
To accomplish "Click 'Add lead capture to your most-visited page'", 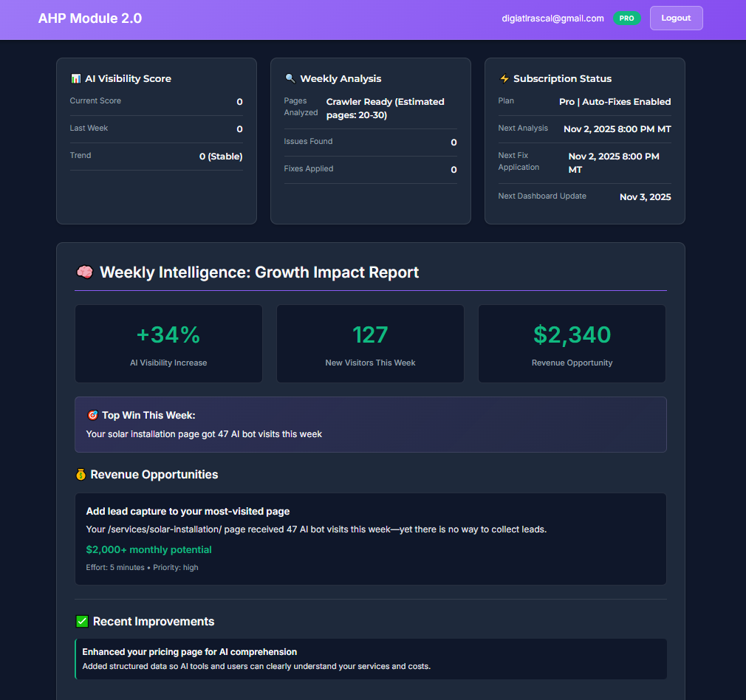I will [188, 511].
